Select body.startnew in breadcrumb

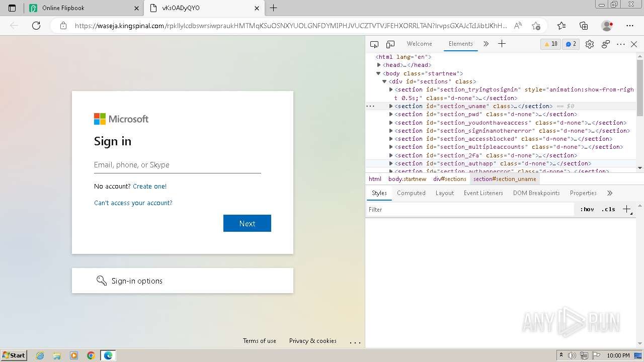pyautogui.click(x=407, y=179)
